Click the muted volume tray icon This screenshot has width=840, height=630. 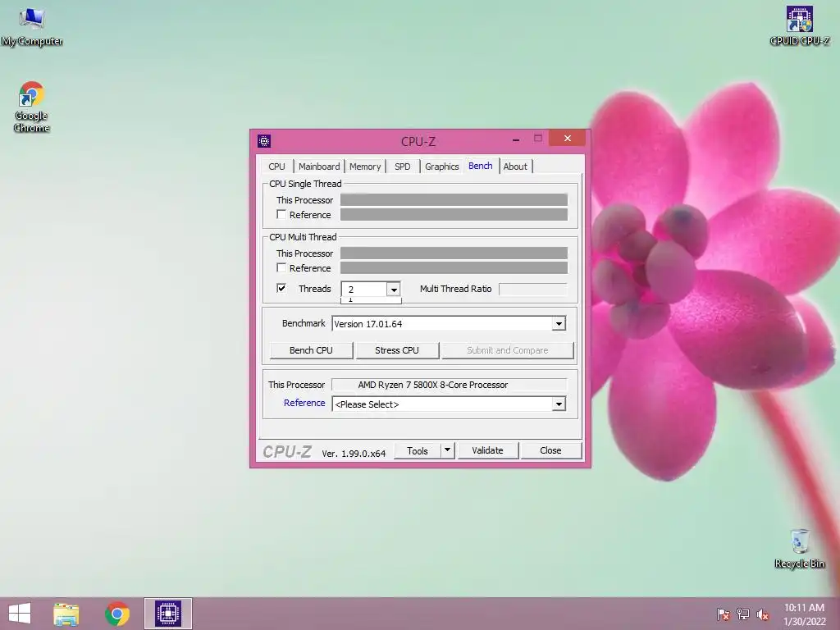click(x=763, y=614)
